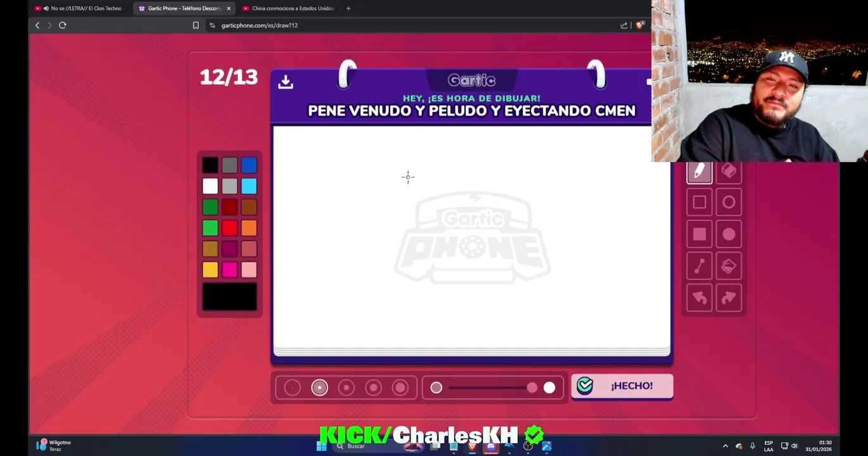Select the smallest brush thickness
This screenshot has height=456, width=868.
pyautogui.click(x=292, y=388)
